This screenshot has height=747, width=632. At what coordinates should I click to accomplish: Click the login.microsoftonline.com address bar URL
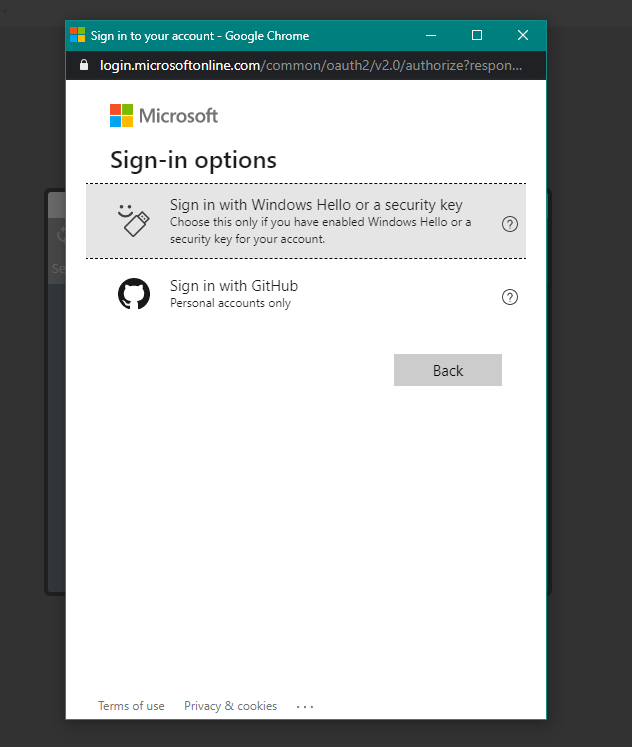311,65
